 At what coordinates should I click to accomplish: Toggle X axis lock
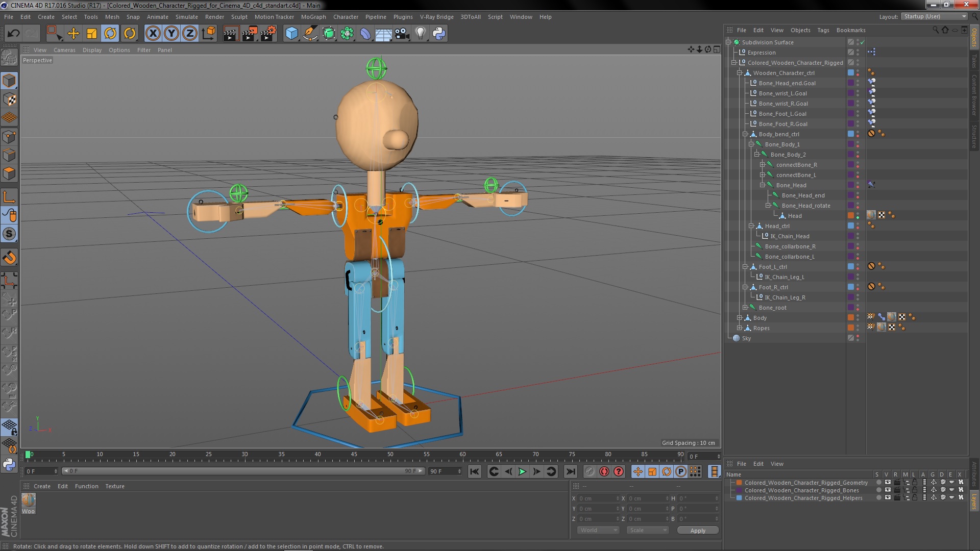[x=153, y=34]
